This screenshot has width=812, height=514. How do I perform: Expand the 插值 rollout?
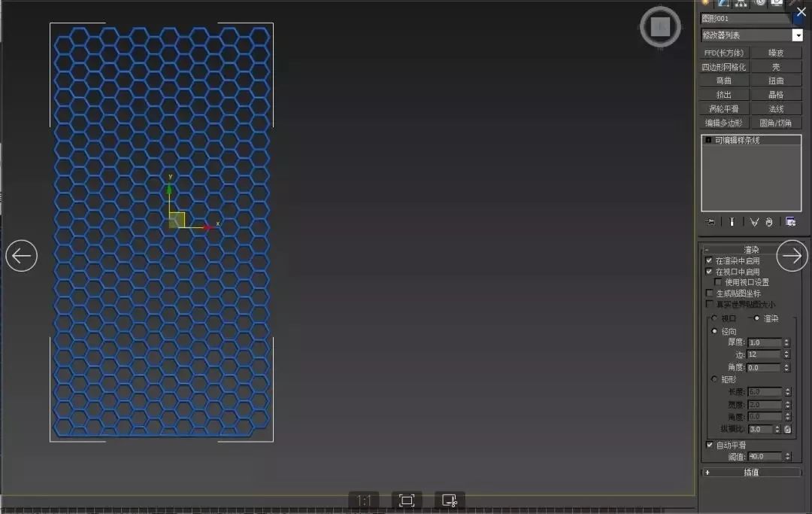pos(751,472)
